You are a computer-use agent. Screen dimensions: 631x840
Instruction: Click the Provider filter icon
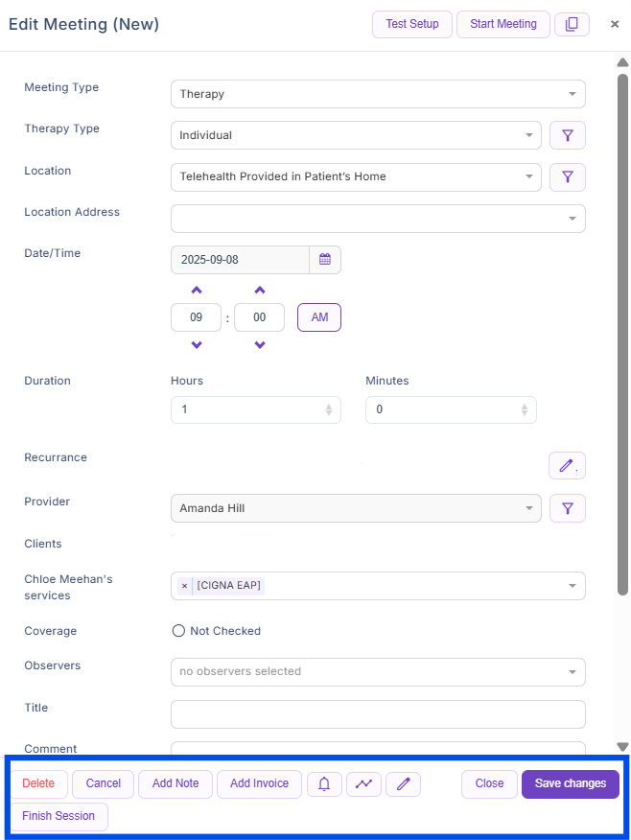click(567, 508)
